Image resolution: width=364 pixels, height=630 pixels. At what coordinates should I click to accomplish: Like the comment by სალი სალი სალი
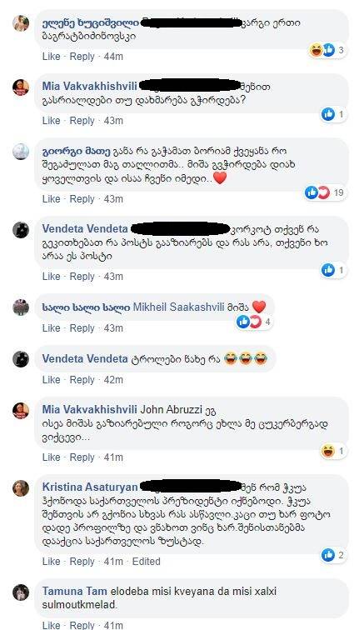[x=51, y=328]
